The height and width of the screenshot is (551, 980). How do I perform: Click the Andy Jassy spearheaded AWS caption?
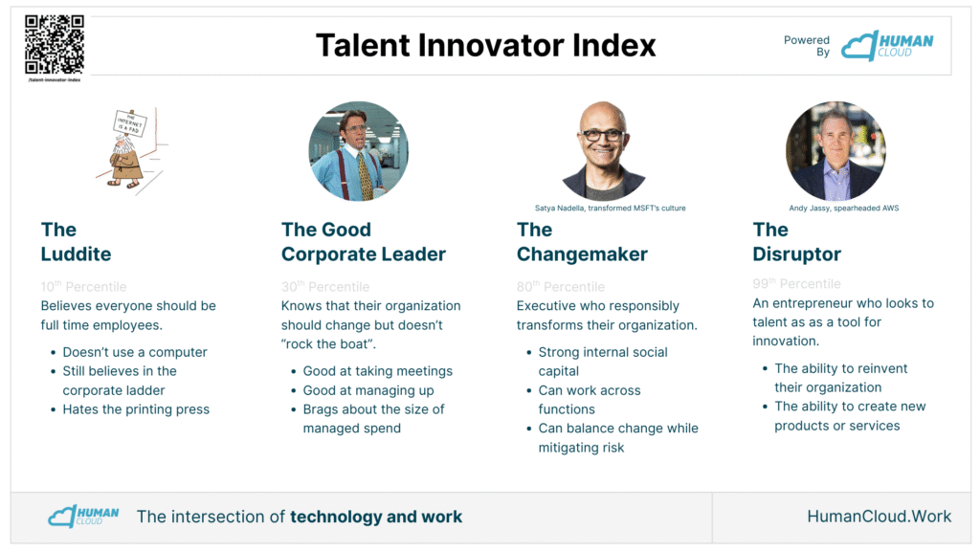pos(844,208)
